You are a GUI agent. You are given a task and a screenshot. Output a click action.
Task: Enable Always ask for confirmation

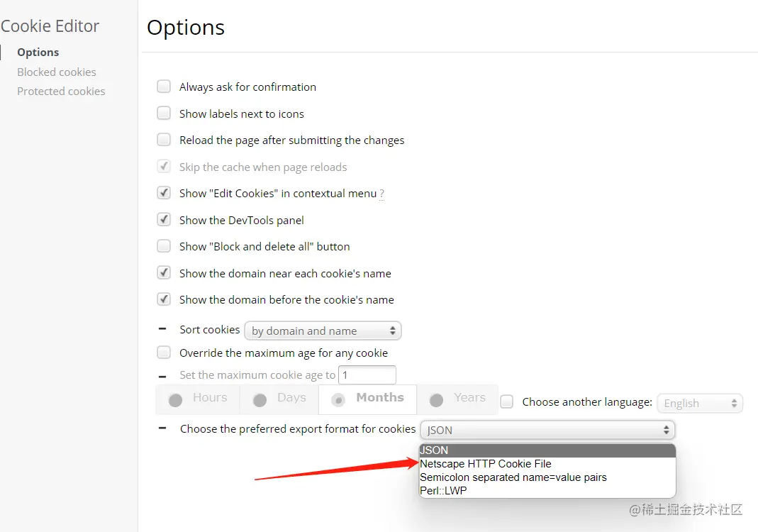(164, 87)
